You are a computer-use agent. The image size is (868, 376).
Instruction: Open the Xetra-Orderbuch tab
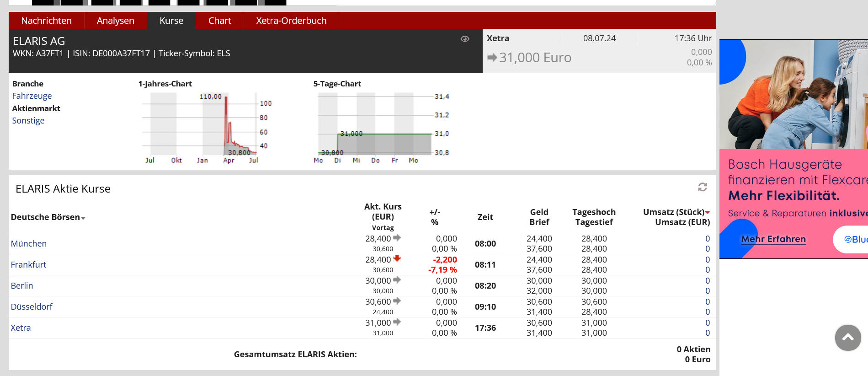291,21
